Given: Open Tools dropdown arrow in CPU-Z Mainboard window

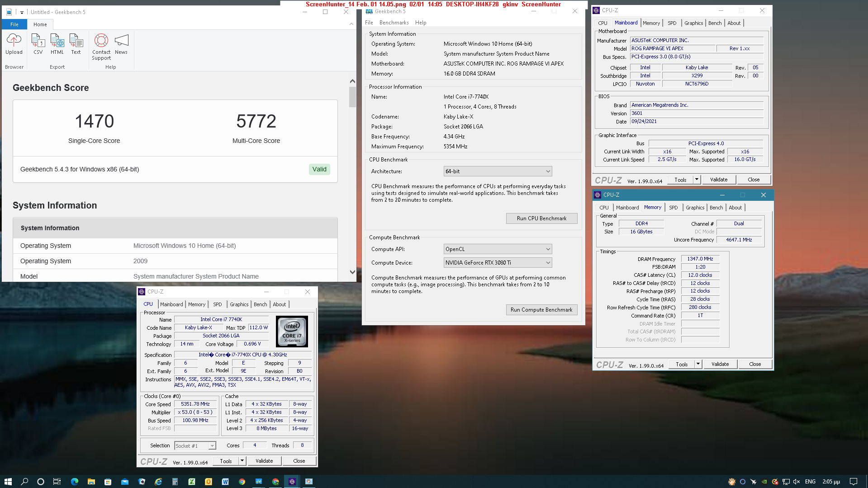Looking at the screenshot, I should (x=697, y=180).
